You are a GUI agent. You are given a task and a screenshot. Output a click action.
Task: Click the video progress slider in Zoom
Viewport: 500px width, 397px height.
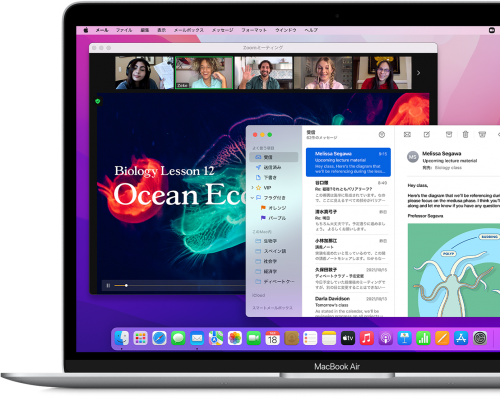pyautogui.click(x=180, y=285)
